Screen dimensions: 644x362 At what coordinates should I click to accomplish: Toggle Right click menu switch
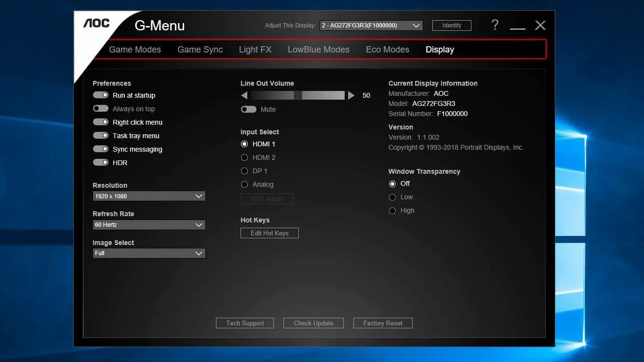pyautogui.click(x=101, y=122)
